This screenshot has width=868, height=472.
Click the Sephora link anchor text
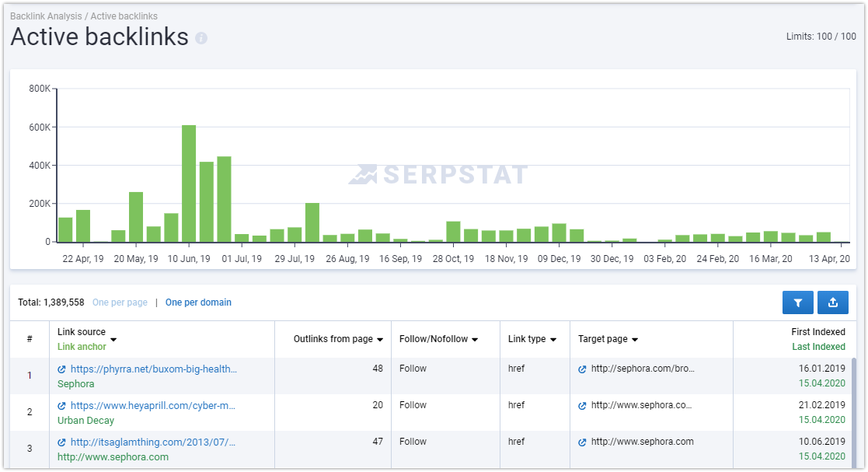click(76, 384)
